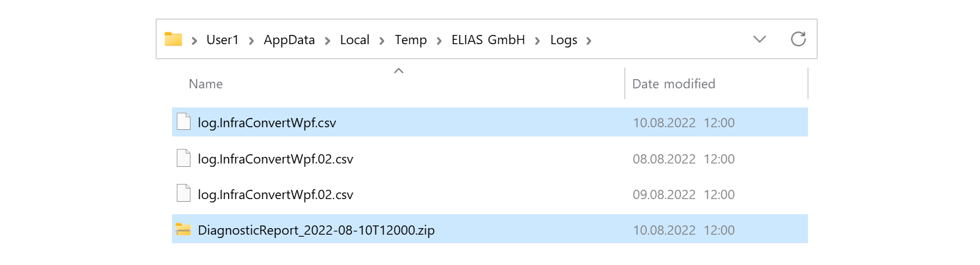Screen dimensions: 980x265
Task: Expand the chevron right after the folder icon
Action: click(x=194, y=41)
